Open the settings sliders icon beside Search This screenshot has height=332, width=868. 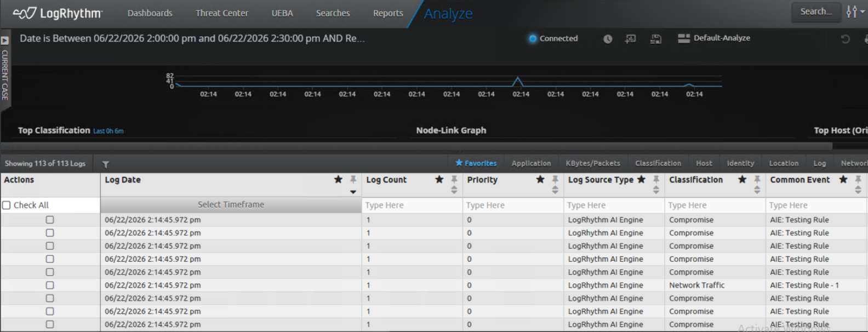pyautogui.click(x=854, y=12)
